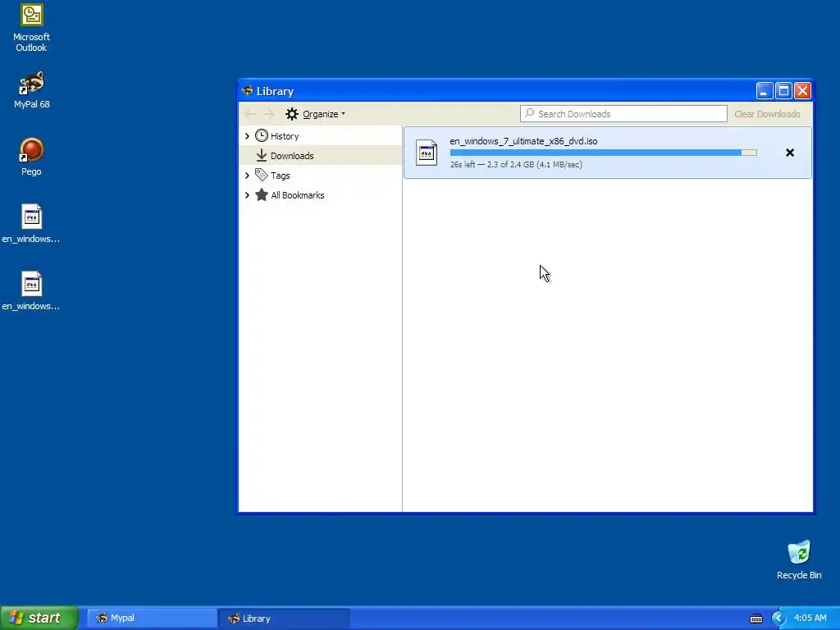Expand the History tree node

tap(247, 136)
